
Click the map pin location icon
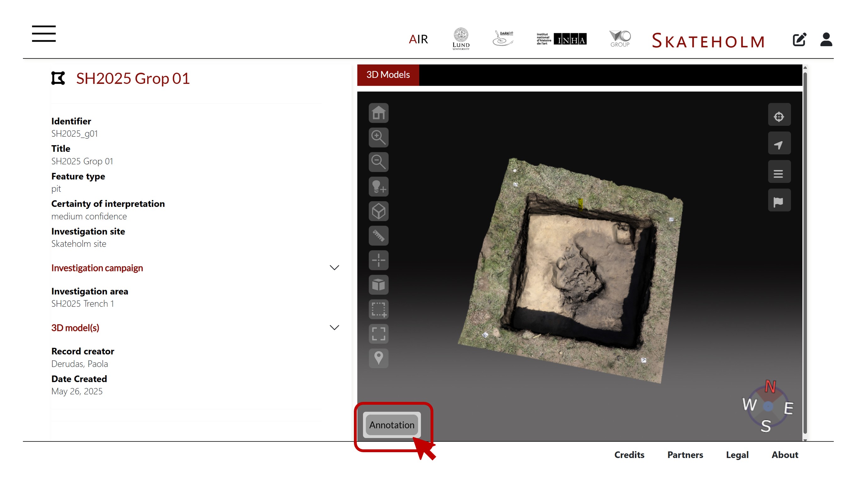[378, 358]
